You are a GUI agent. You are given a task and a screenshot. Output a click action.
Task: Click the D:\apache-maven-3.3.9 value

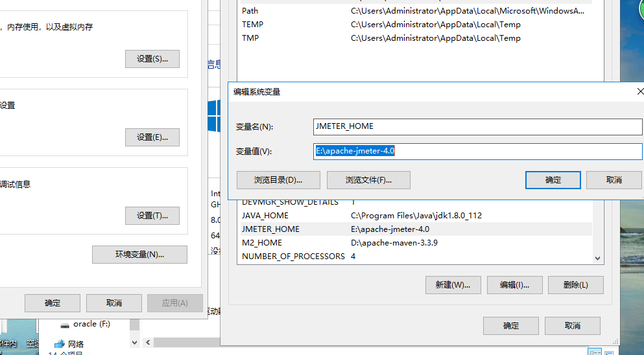point(394,242)
